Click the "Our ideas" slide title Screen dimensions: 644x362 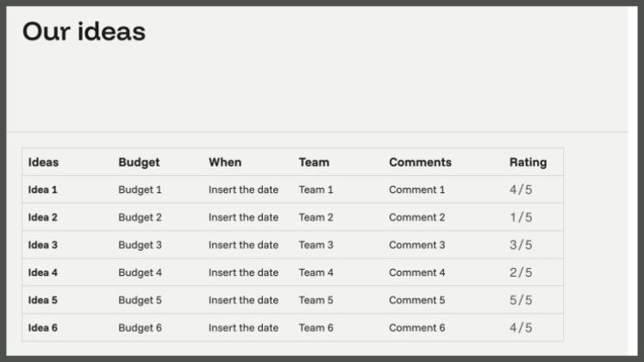[84, 32]
